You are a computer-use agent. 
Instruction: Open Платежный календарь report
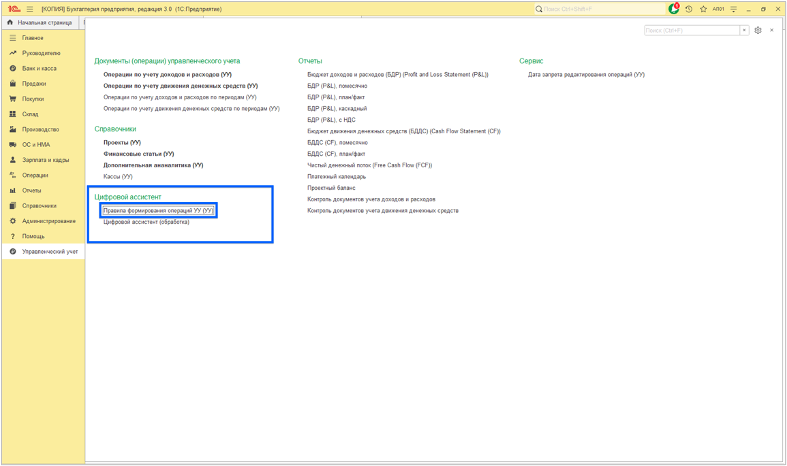(x=337, y=177)
